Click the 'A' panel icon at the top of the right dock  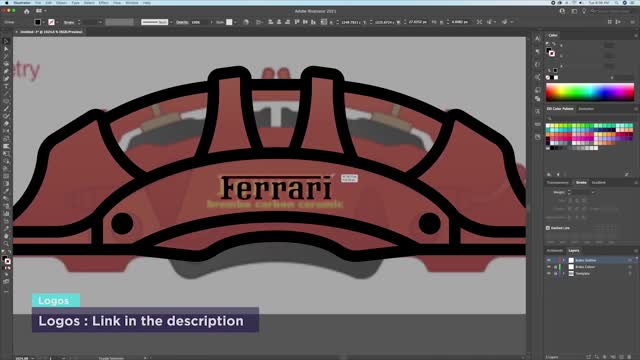tap(538, 38)
